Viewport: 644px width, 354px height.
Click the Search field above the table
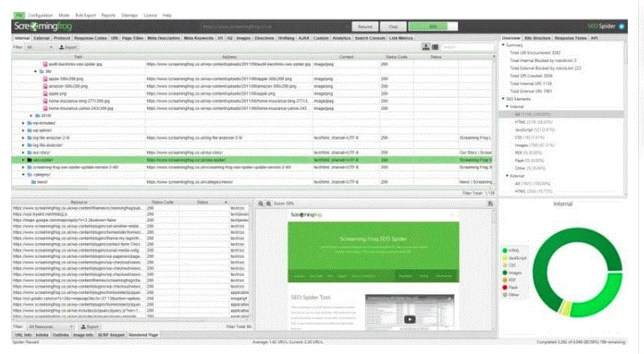[467, 47]
